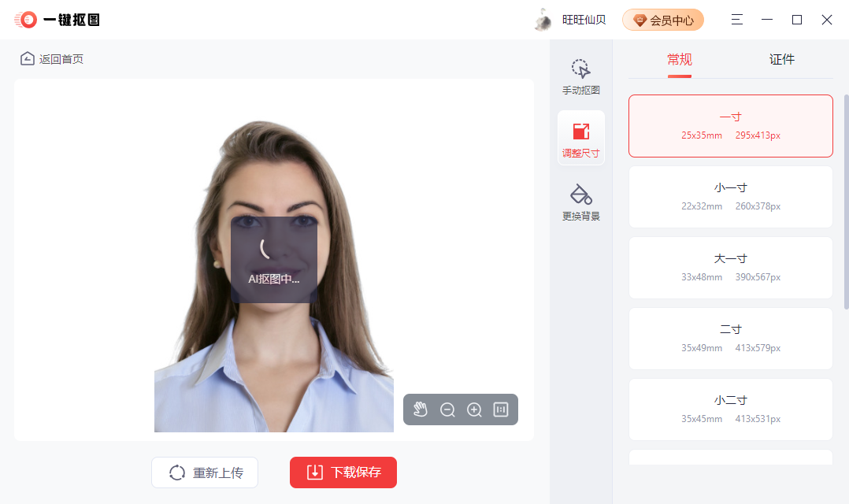Open the 调整尺寸 resize panel icon
This screenshot has width=849, height=504.
pyautogui.click(x=580, y=139)
